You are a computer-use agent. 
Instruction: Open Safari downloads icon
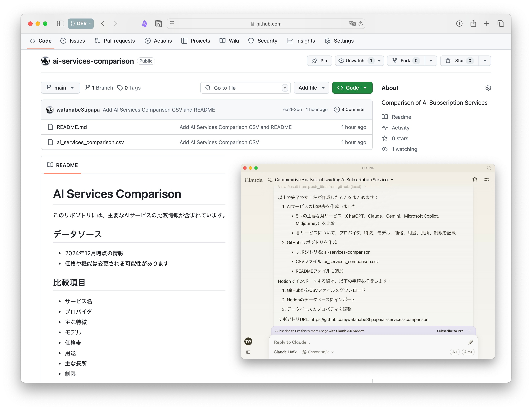[459, 24]
